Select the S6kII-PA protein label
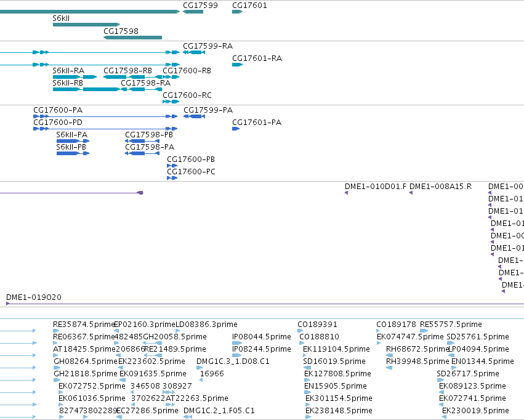The width and height of the screenshot is (524, 420). coord(72,135)
